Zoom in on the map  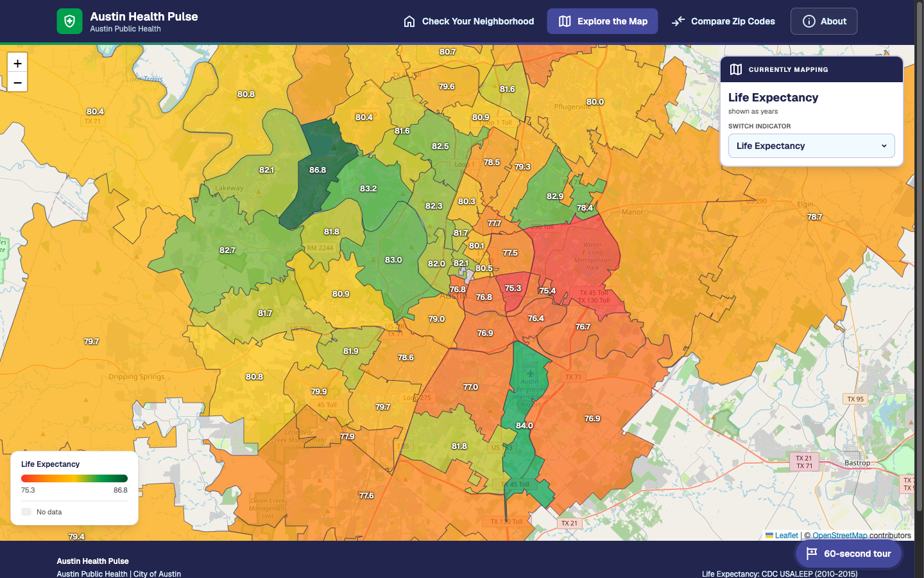pyautogui.click(x=17, y=63)
